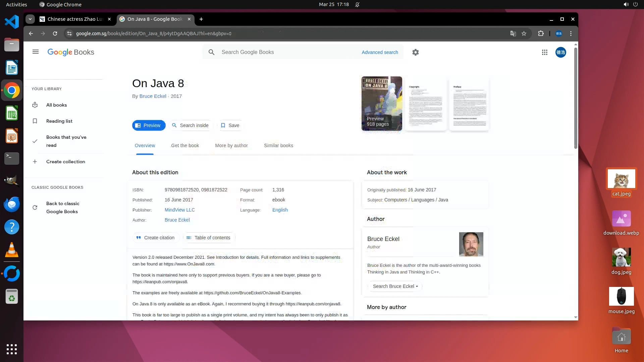The image size is (644, 362).
Task: Bookmark this page with the star icon
Action: click(524, 34)
